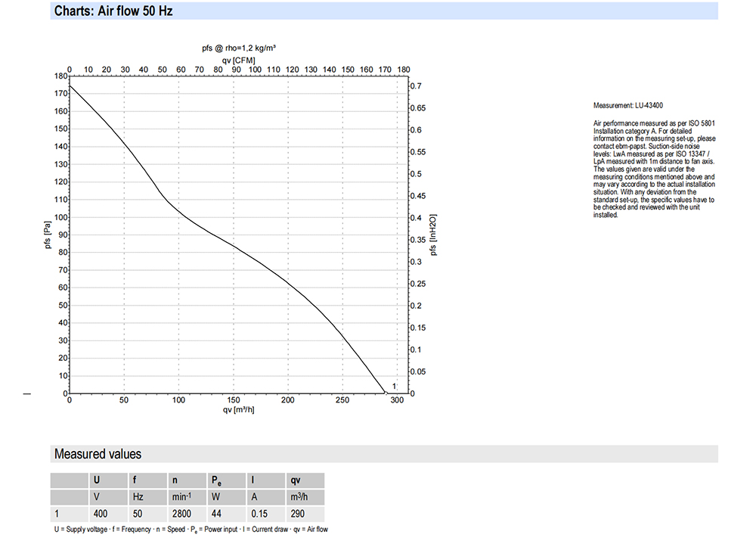Click the row number '1' table cell

tap(70, 514)
